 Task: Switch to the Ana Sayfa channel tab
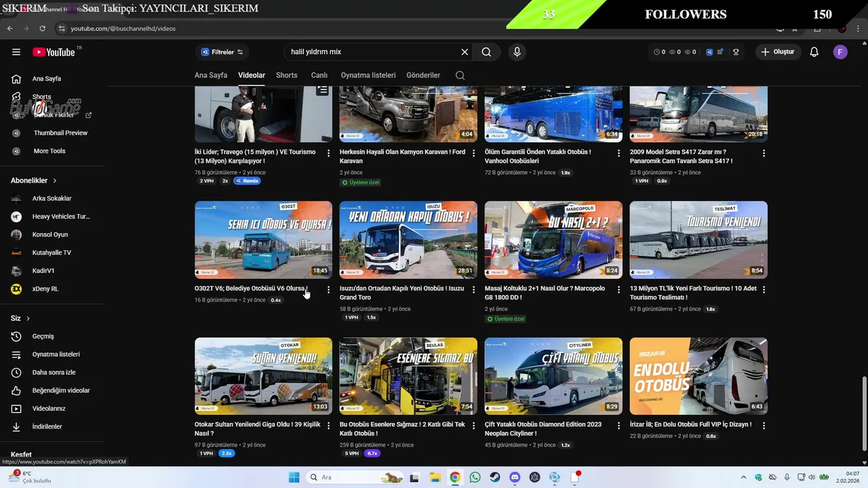click(211, 75)
